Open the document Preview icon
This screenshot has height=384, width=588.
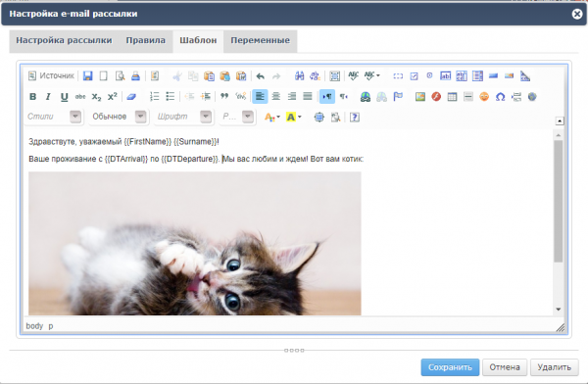click(120, 76)
